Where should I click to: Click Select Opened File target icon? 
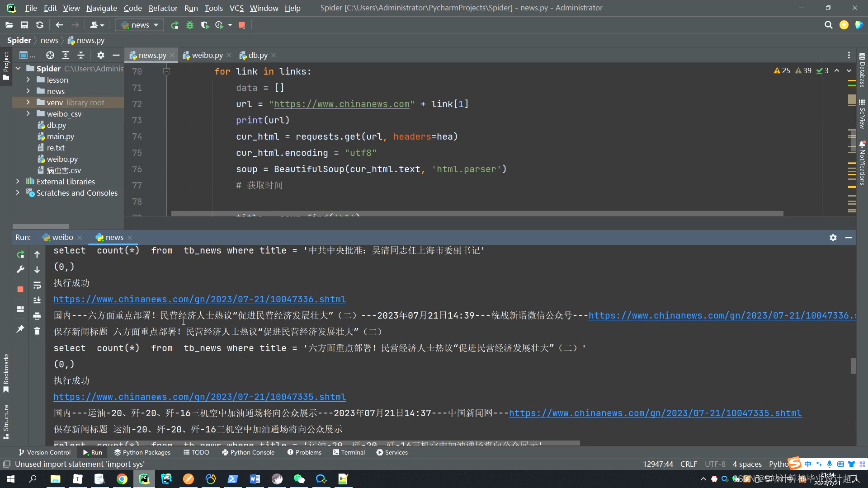(x=50, y=55)
